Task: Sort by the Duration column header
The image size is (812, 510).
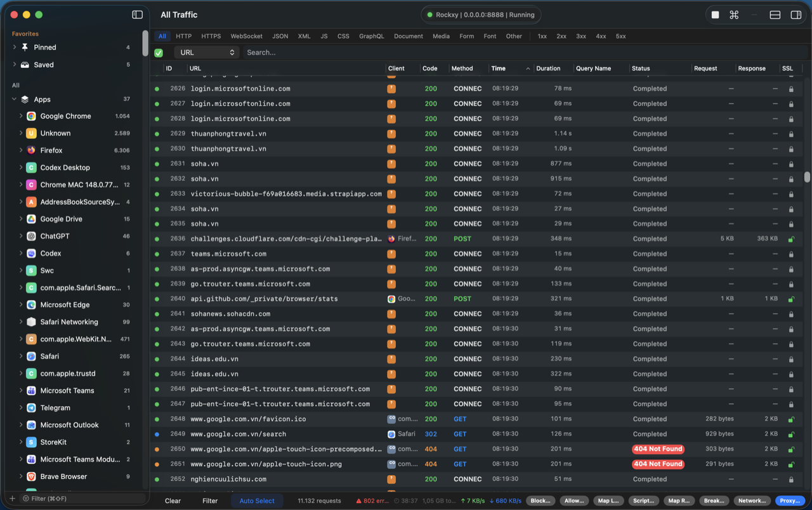Action: click(x=553, y=68)
